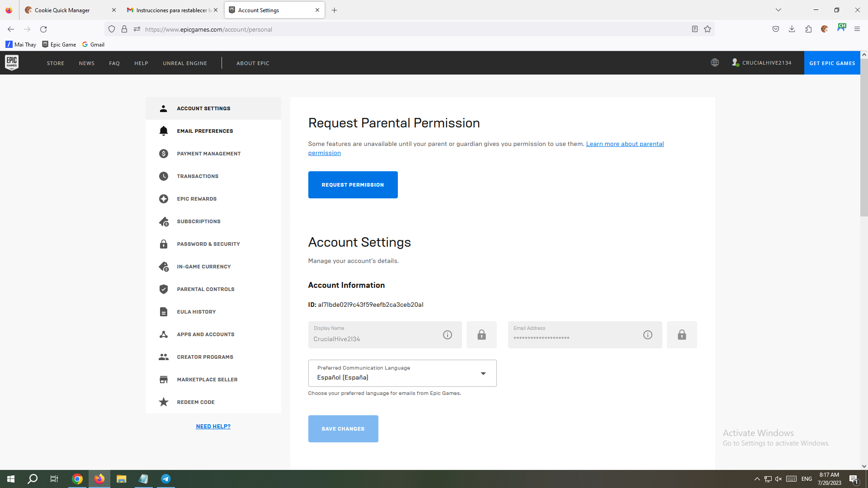Select MARKETPLACE SELLER in the sidebar
Screen dimensions: 868x488
(x=213, y=380)
